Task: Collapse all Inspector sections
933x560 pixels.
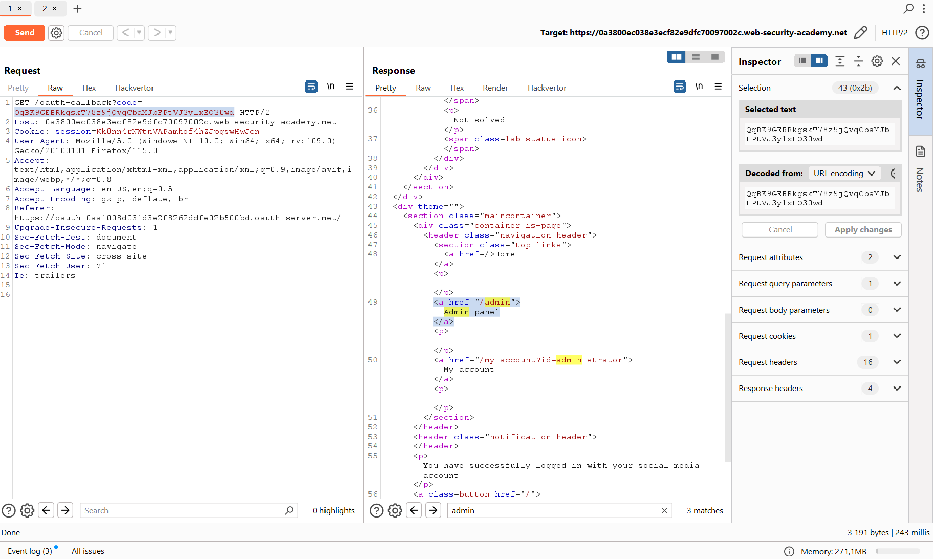Action: click(x=858, y=61)
